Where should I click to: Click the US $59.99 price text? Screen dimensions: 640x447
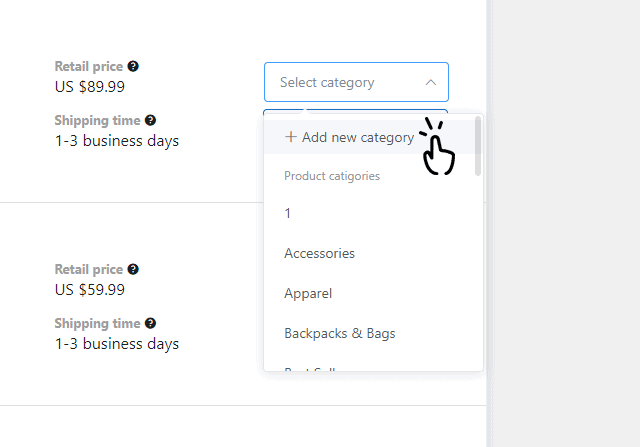[90, 289]
